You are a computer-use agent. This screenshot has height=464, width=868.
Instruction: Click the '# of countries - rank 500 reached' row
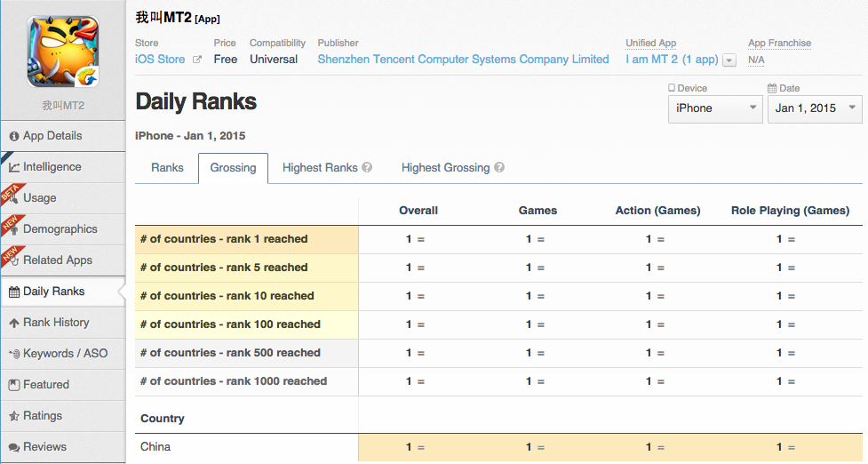[x=498, y=353]
